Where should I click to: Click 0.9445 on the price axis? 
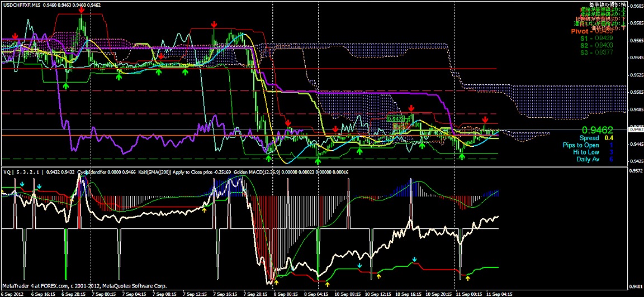coord(636,144)
